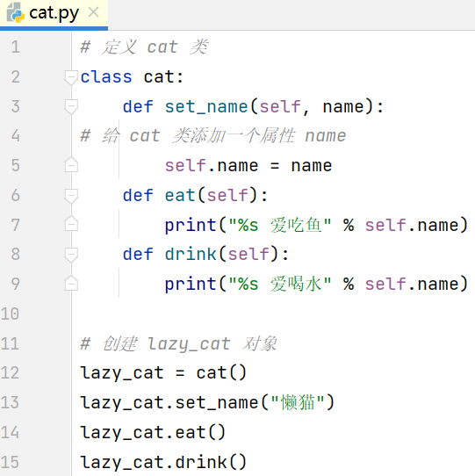Click line number 15 in the gutter
The height and width of the screenshot is (476, 475).
(x=10, y=462)
